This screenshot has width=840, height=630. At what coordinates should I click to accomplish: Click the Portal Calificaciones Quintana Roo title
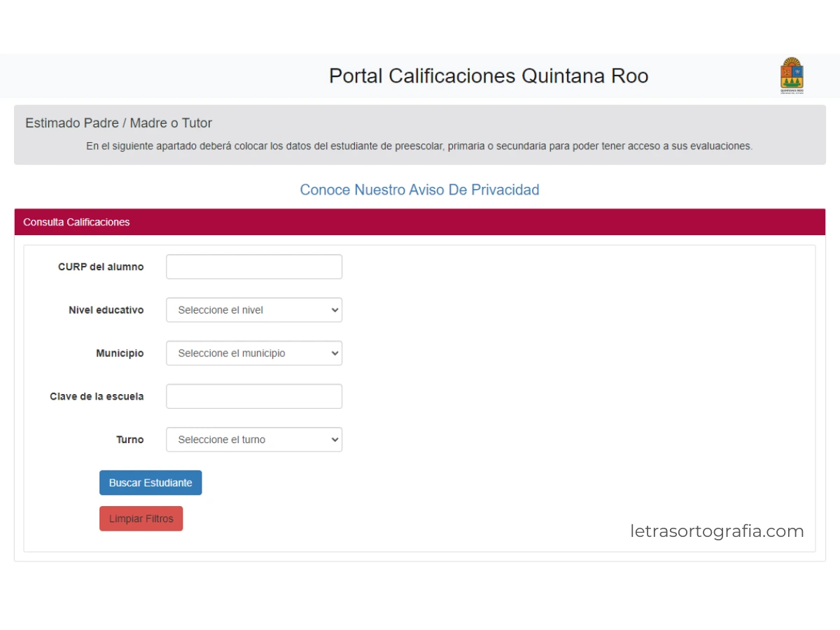click(x=489, y=76)
